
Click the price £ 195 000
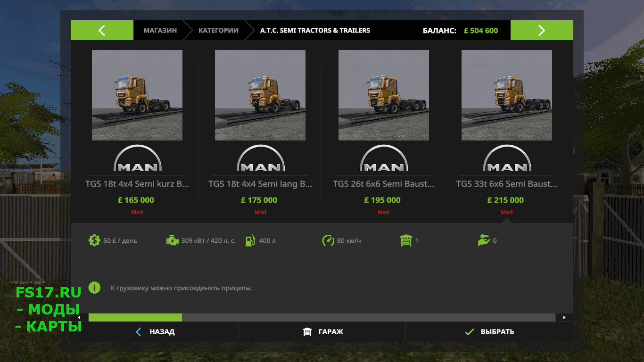pyautogui.click(x=382, y=200)
